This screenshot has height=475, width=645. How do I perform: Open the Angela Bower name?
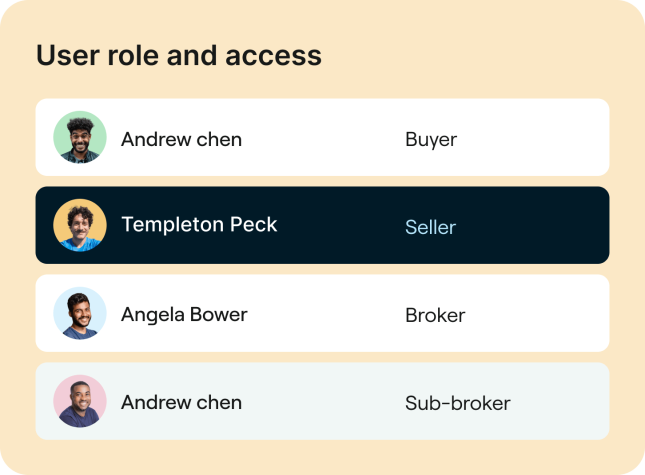184,314
